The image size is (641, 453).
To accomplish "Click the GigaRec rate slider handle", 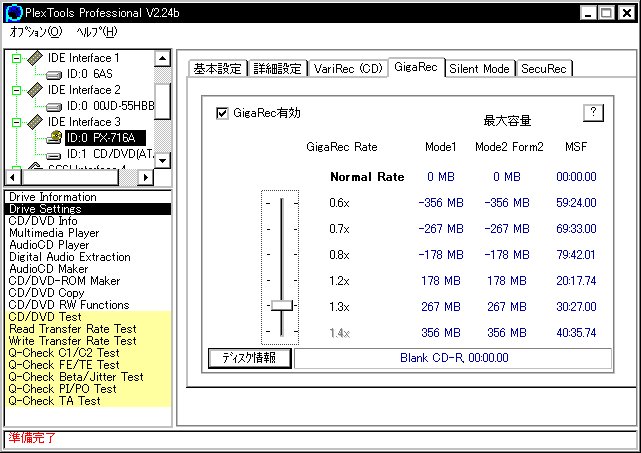I will coord(282,305).
